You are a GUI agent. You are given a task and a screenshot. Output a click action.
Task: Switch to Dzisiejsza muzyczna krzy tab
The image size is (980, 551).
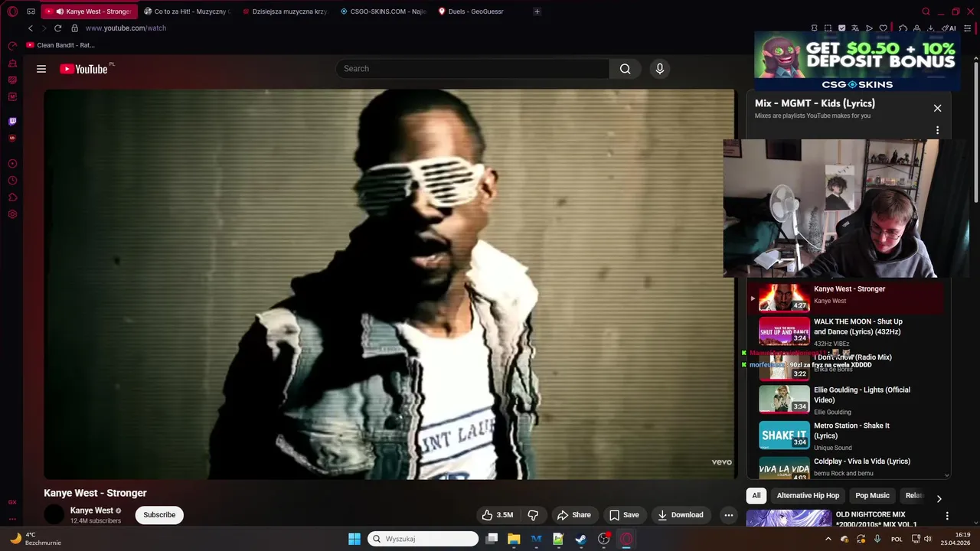tap(285, 11)
